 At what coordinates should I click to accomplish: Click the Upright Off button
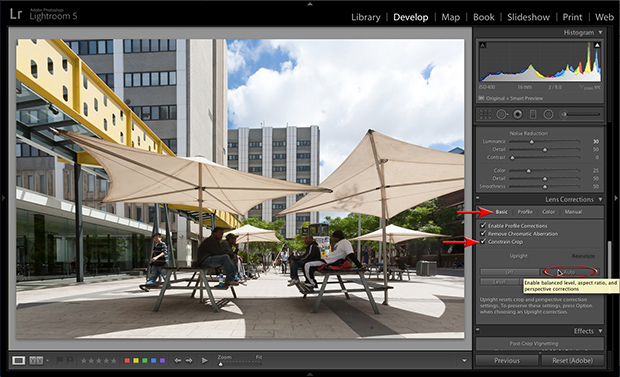[x=510, y=272]
